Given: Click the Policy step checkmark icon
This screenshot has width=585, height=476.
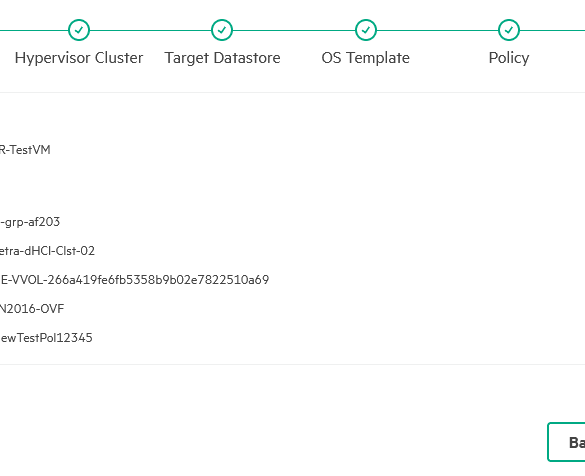Looking at the screenshot, I should (509, 30).
